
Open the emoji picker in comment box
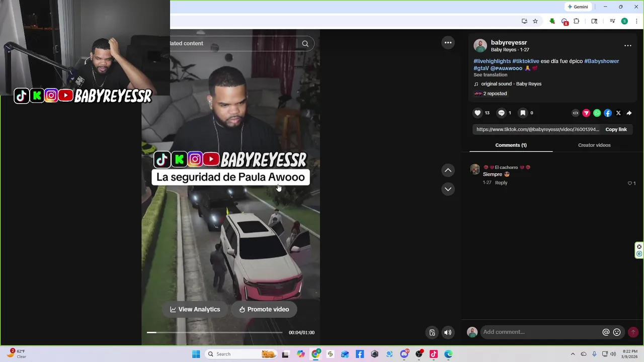(x=617, y=332)
